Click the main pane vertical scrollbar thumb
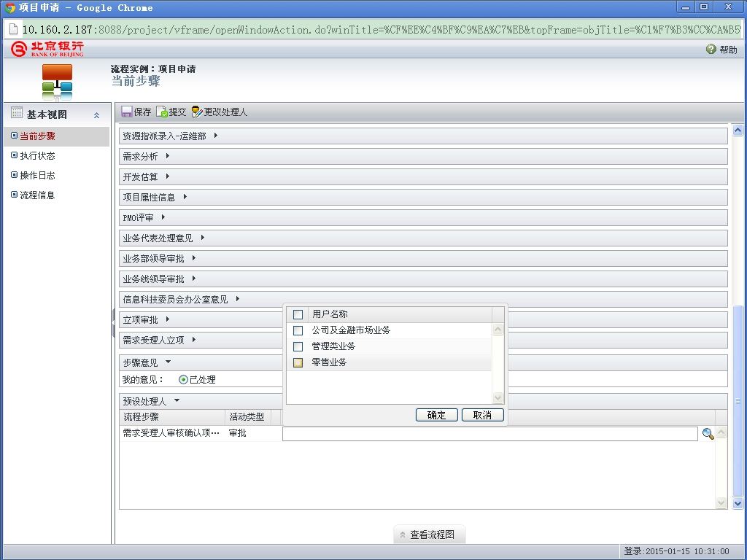 point(738,400)
